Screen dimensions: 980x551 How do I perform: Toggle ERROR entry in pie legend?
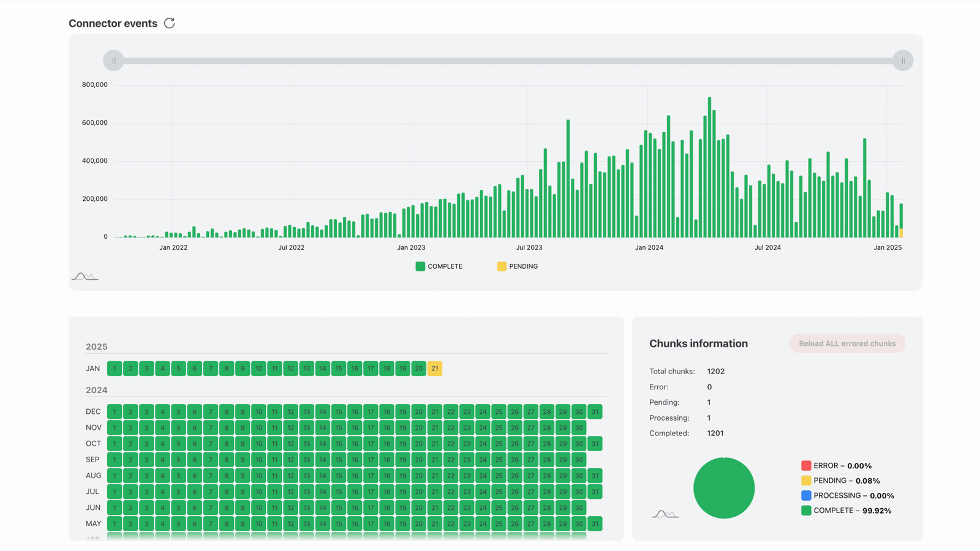point(836,466)
